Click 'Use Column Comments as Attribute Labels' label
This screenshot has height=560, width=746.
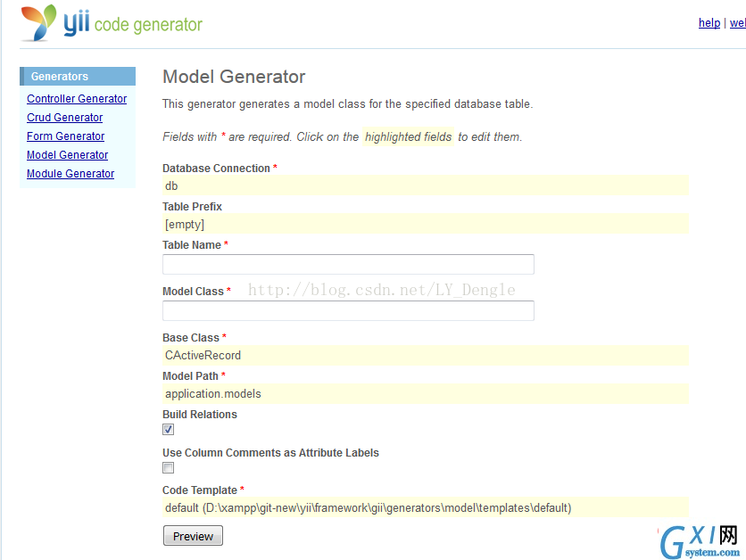pos(270,453)
